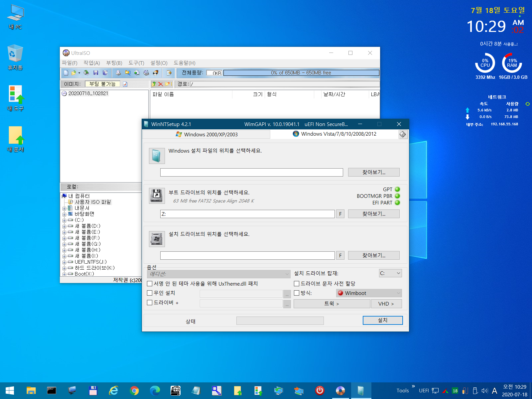The height and width of the screenshot is (399, 532).
Task: Click the eraser icon beside WinNTSetup tabs
Action: pyautogui.click(x=403, y=134)
